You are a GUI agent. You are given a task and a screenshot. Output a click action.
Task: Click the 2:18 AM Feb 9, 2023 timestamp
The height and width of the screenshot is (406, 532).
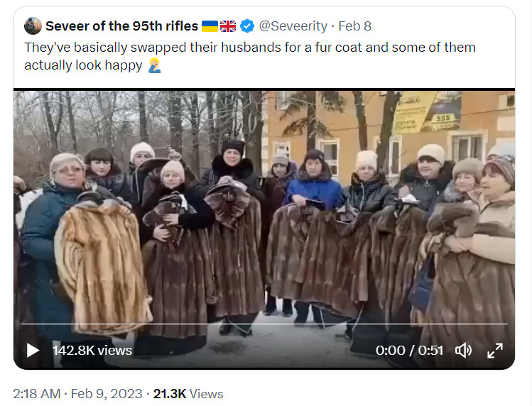(77, 394)
